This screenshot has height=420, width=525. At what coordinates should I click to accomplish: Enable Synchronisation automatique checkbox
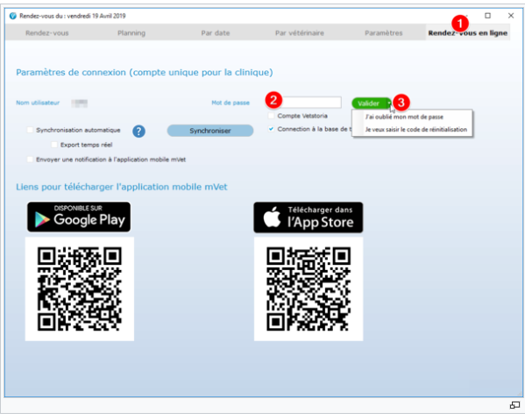pos(30,130)
